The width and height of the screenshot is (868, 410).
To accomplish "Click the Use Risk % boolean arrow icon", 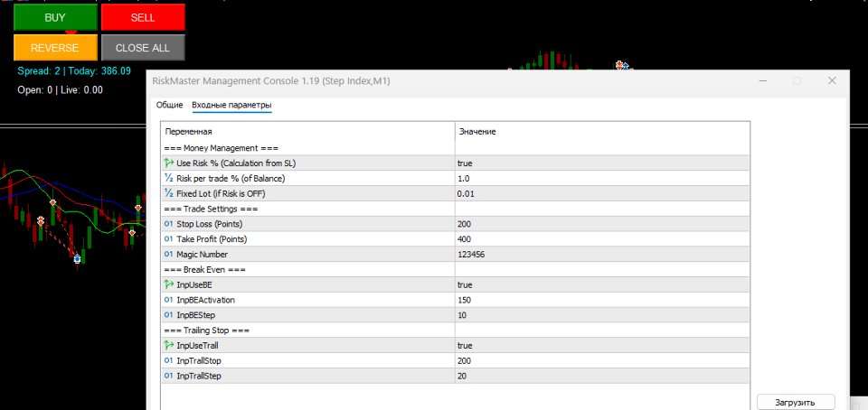I will coord(169,163).
